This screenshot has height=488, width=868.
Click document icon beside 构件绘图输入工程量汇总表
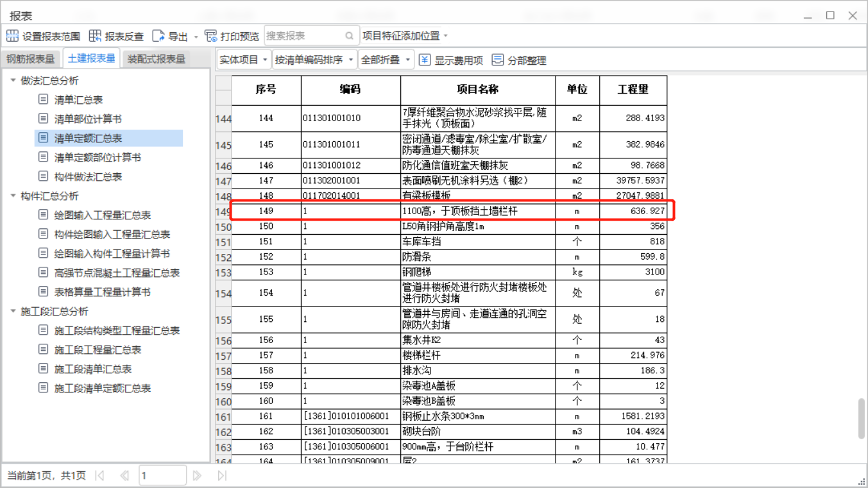coord(43,234)
